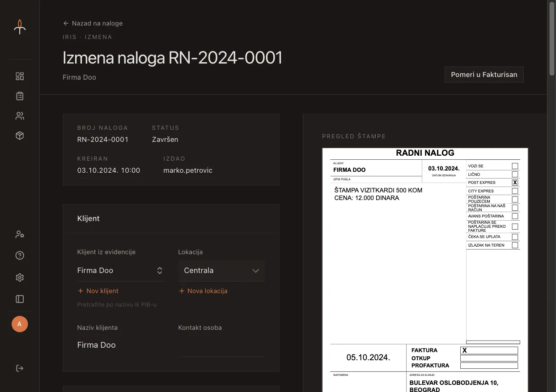Click Pomeri u Fakturisan button
Screen dimensions: 556x392
[484, 75]
